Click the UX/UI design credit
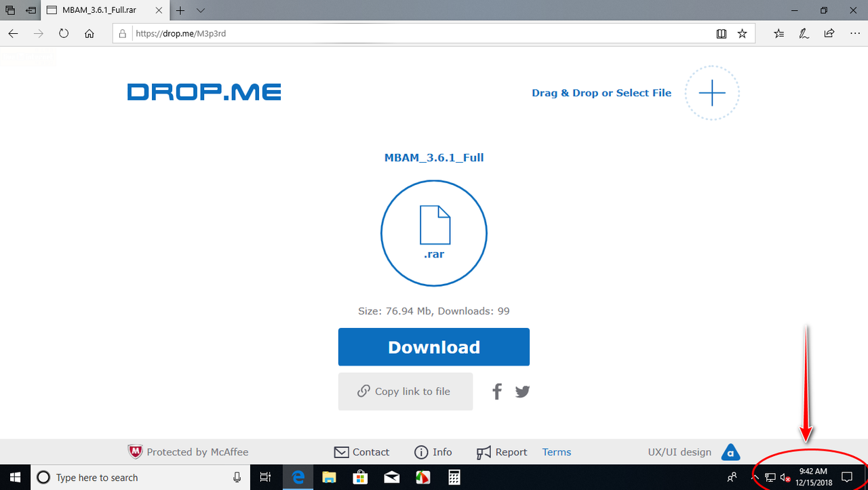This screenshot has width=868, height=490. (x=679, y=452)
